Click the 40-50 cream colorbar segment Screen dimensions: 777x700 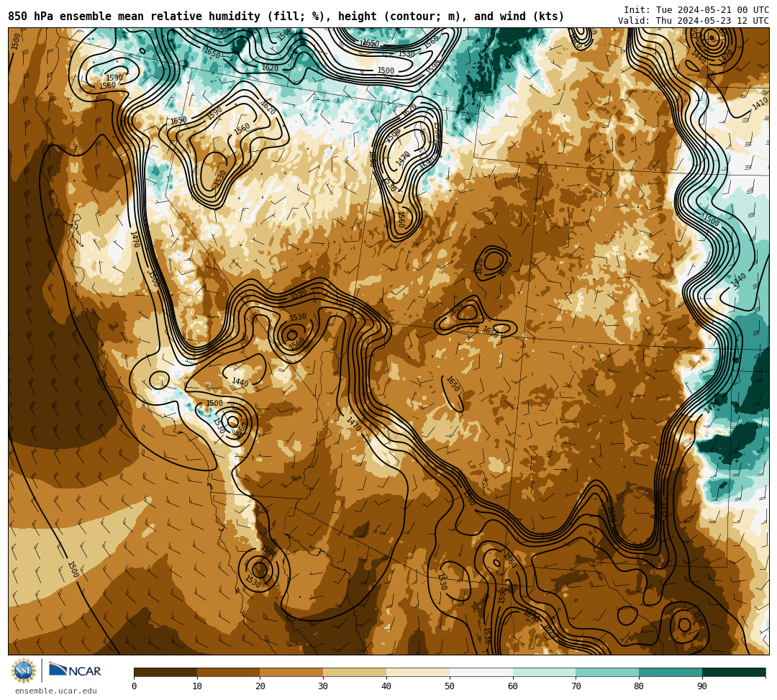[x=418, y=672]
